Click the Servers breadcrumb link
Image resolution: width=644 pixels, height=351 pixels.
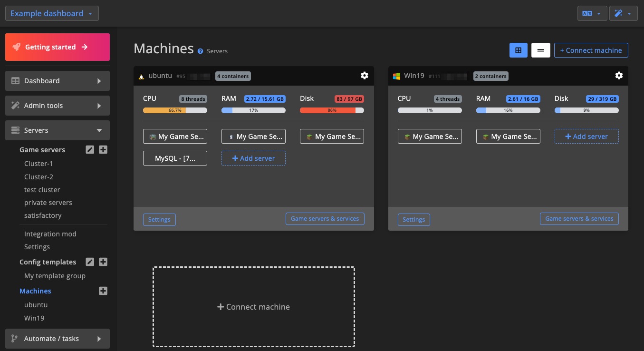coord(217,51)
